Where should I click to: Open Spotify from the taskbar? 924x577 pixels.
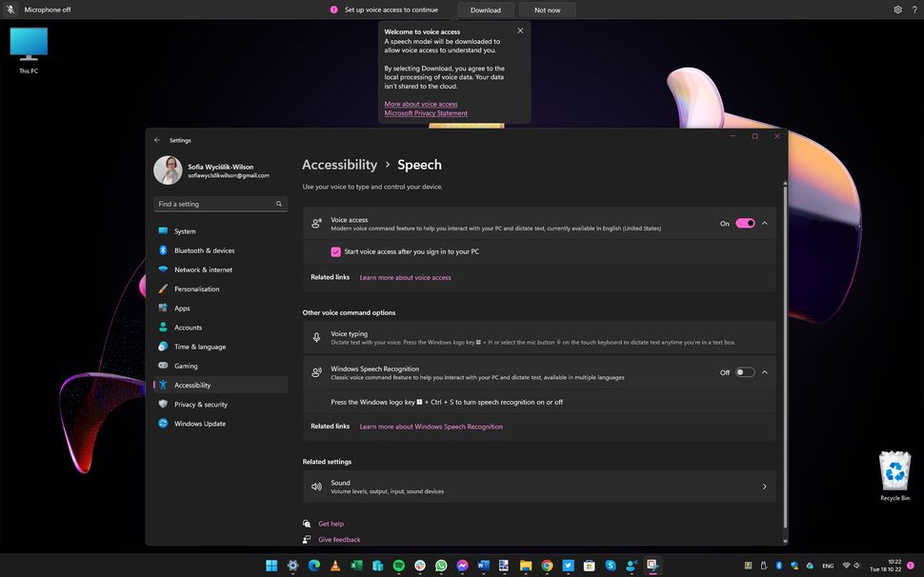[x=398, y=566]
